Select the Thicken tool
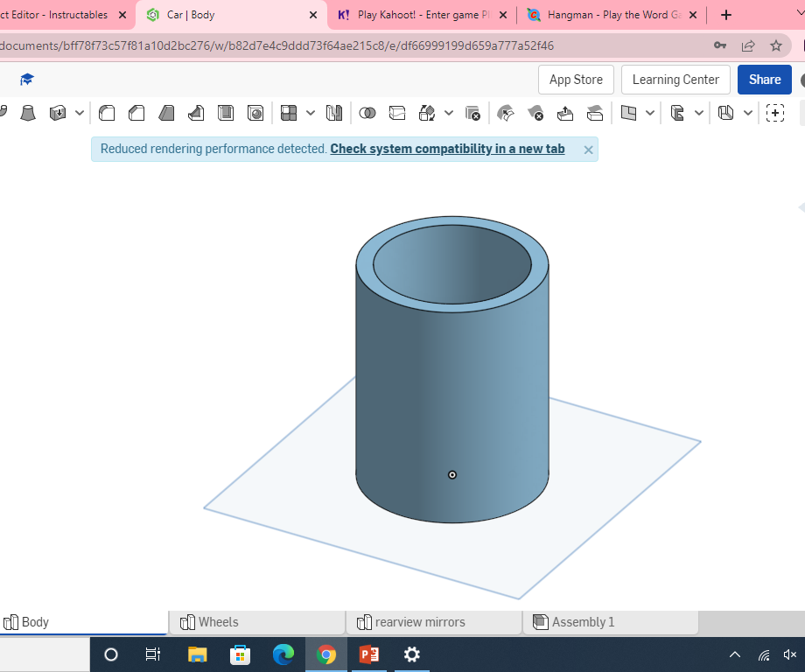The image size is (805, 672). pos(58,113)
